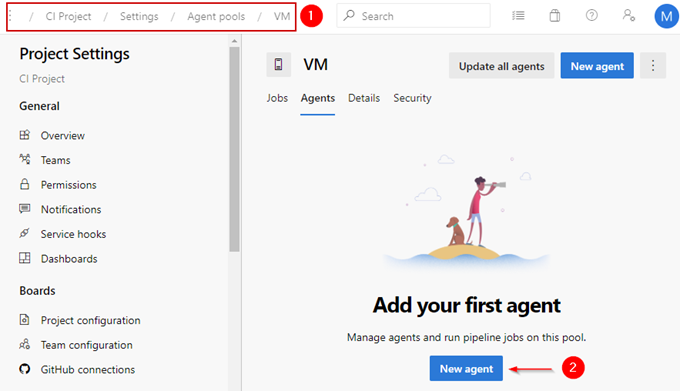The height and width of the screenshot is (391, 680).
Task: Select the Agents tab
Action: [318, 98]
